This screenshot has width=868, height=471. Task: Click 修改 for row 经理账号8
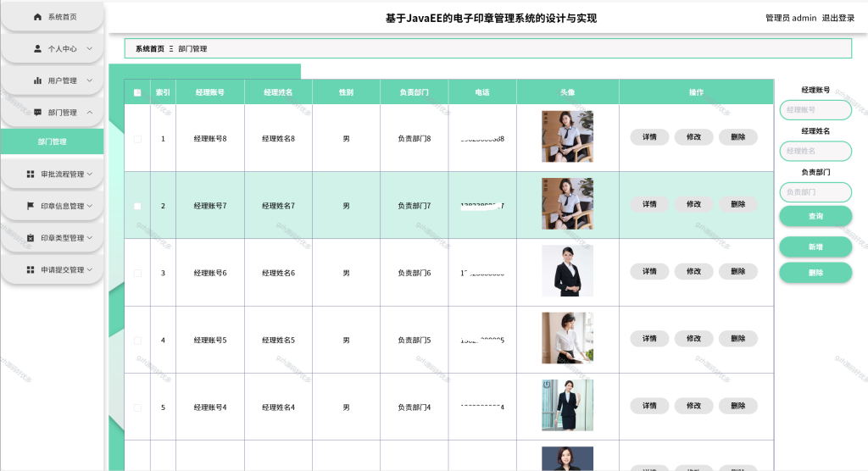point(693,137)
